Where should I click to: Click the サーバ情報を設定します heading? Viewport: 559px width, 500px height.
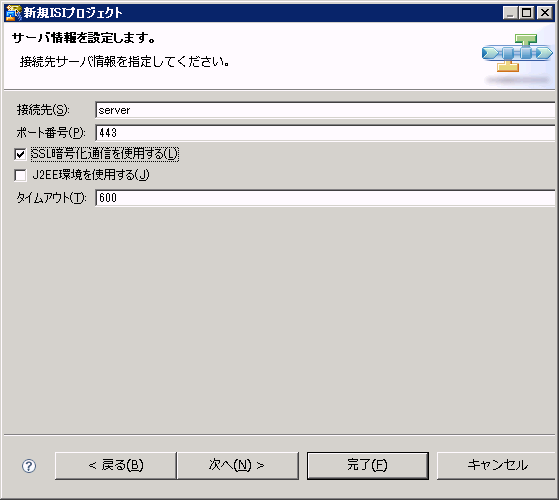84,38
